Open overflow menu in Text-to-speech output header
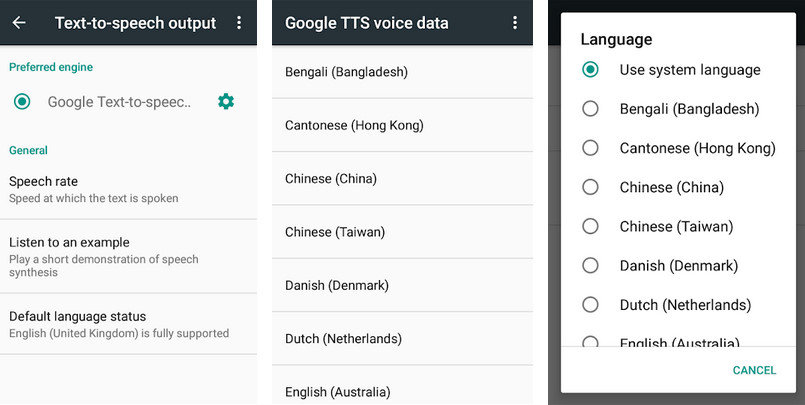 coord(239,23)
